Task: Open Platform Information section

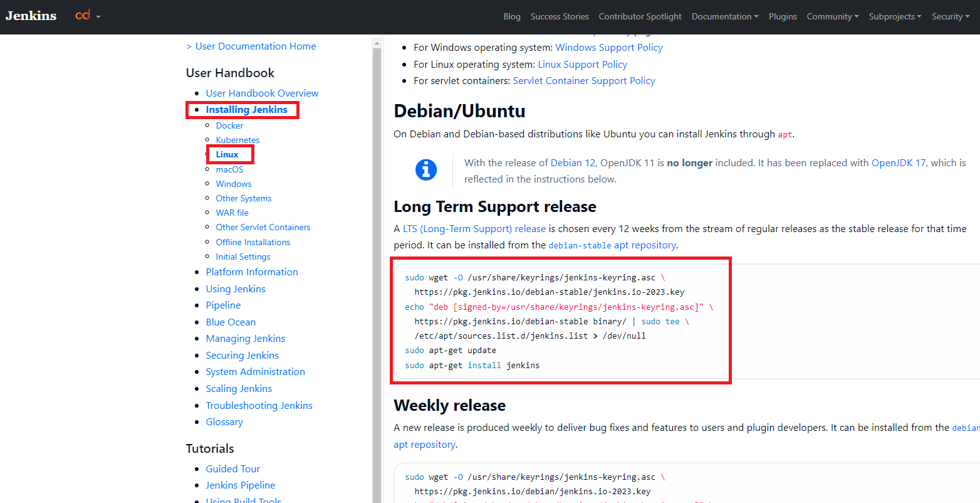Action: pos(252,272)
